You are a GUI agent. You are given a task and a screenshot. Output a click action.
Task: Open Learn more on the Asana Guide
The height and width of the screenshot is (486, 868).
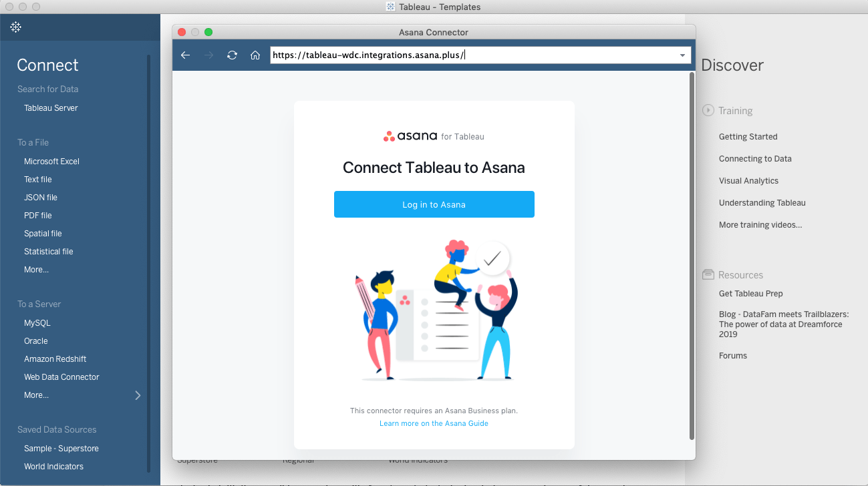point(434,423)
